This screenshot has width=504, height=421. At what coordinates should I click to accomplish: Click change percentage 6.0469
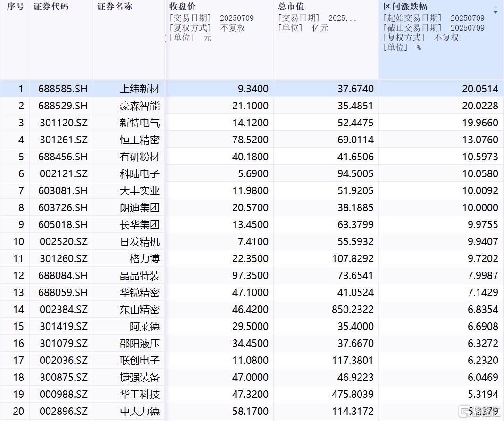click(483, 377)
